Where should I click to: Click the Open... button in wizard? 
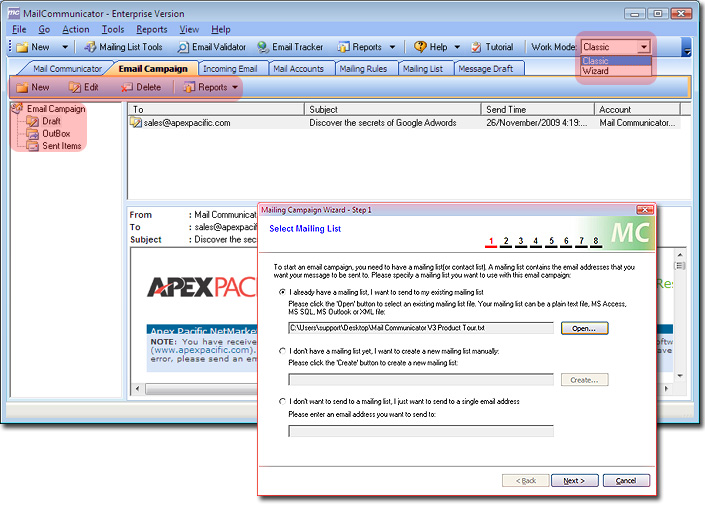tap(584, 328)
